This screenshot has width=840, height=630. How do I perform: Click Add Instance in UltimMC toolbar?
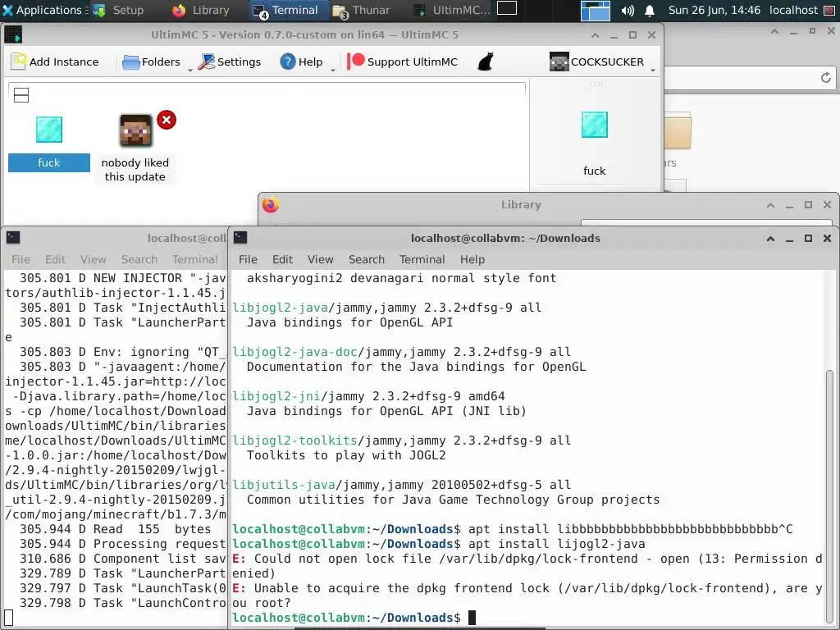click(x=55, y=62)
